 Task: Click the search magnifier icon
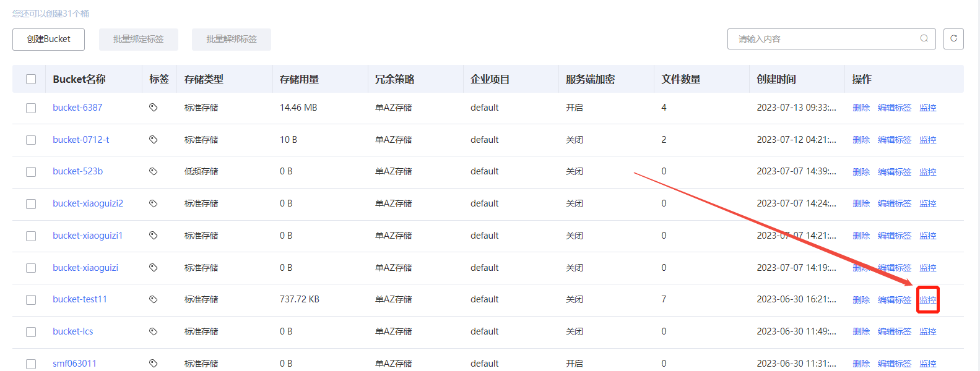coord(924,38)
